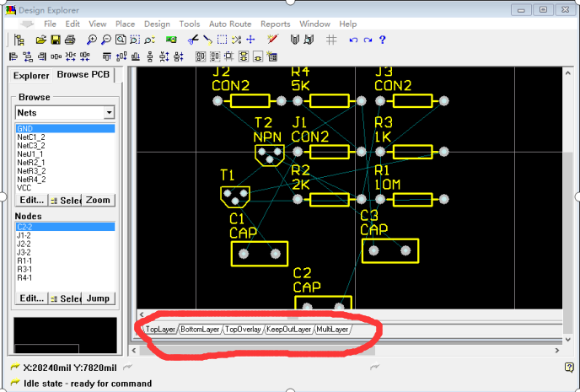Align selected components to left edge
The image size is (580, 392).
pyautogui.click(x=13, y=56)
